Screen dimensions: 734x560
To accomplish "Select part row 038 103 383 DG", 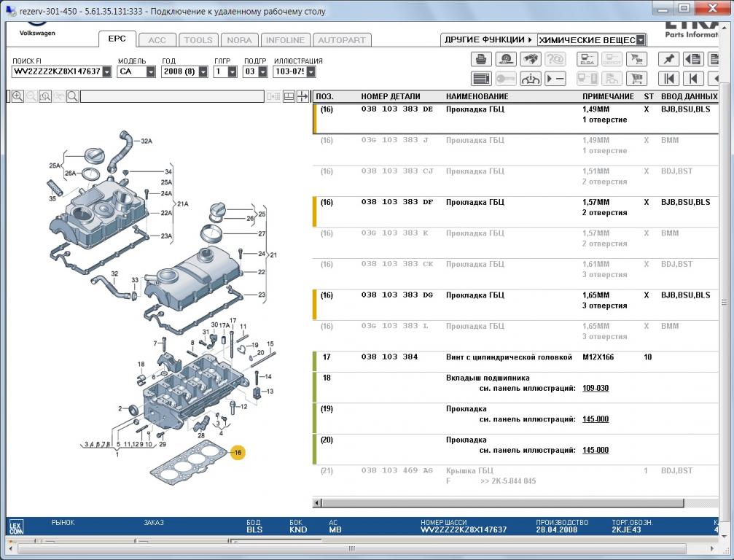I will point(516,305).
